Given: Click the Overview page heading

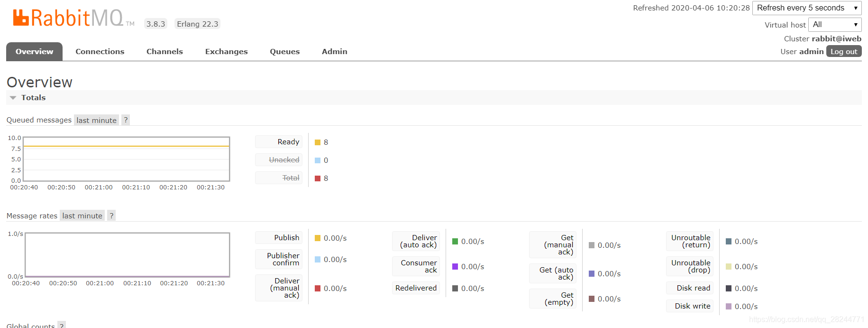Looking at the screenshot, I should click(x=39, y=82).
